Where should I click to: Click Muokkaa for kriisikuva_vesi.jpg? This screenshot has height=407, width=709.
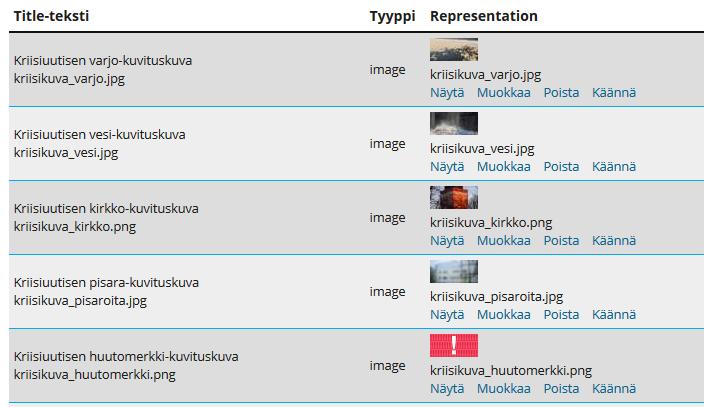click(x=504, y=167)
